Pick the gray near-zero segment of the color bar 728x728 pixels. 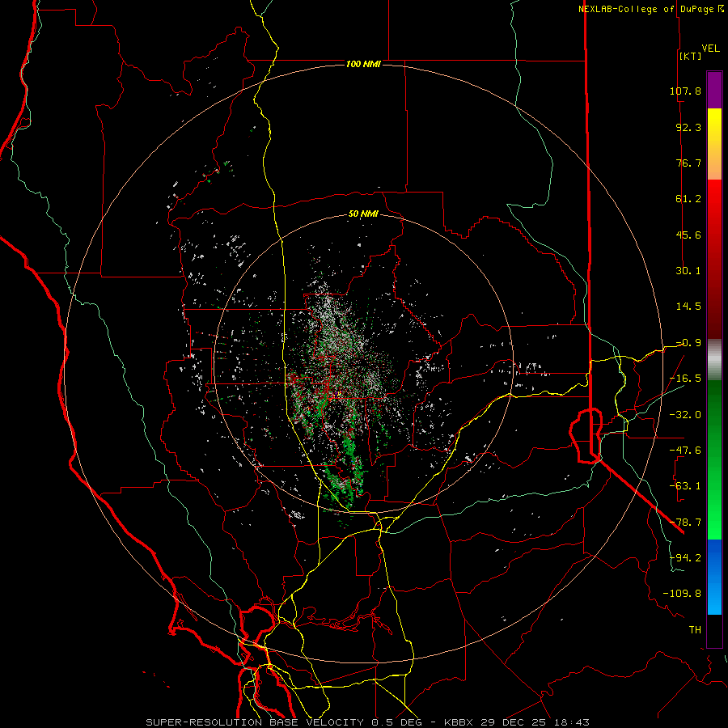714,360
